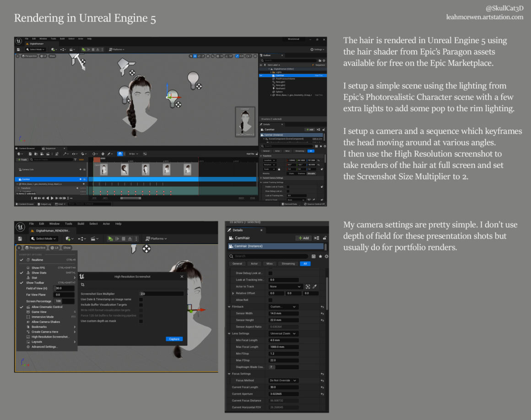The image size is (531, 420).
Task: Collapse Filmback section in Details
Action: 229,307
